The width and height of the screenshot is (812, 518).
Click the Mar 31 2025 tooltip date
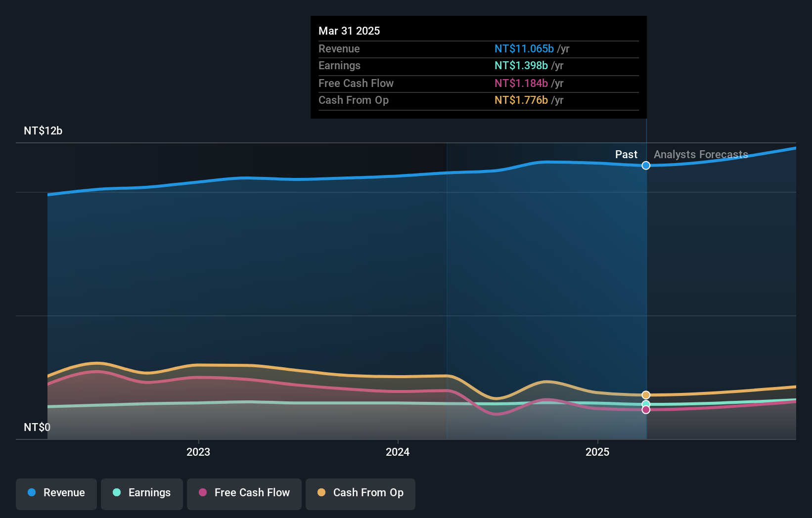(349, 31)
